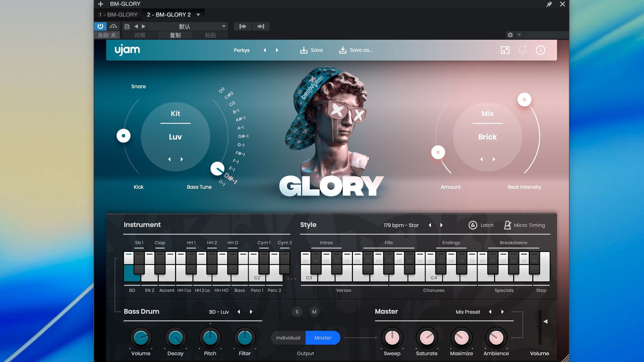Open the Luv kit name selector
The height and width of the screenshot is (362, 644).
(175, 137)
